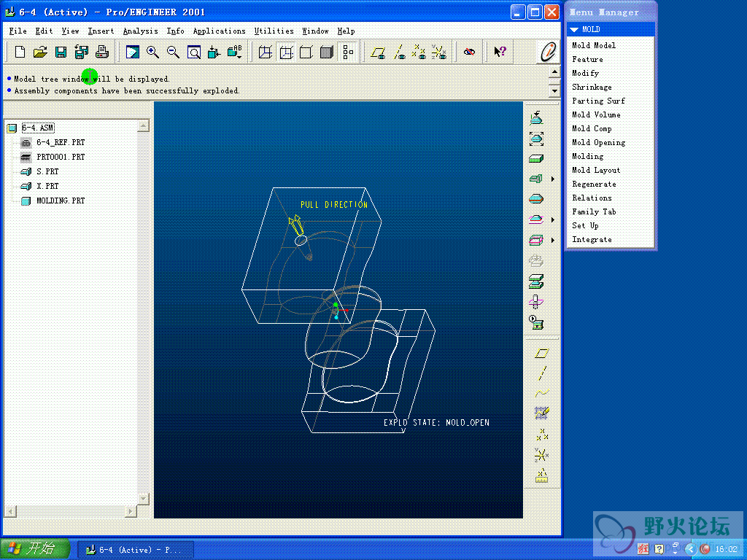Expand flyout arrow beside the mold volume icon
Screen dimensions: 747x560
pos(553,219)
